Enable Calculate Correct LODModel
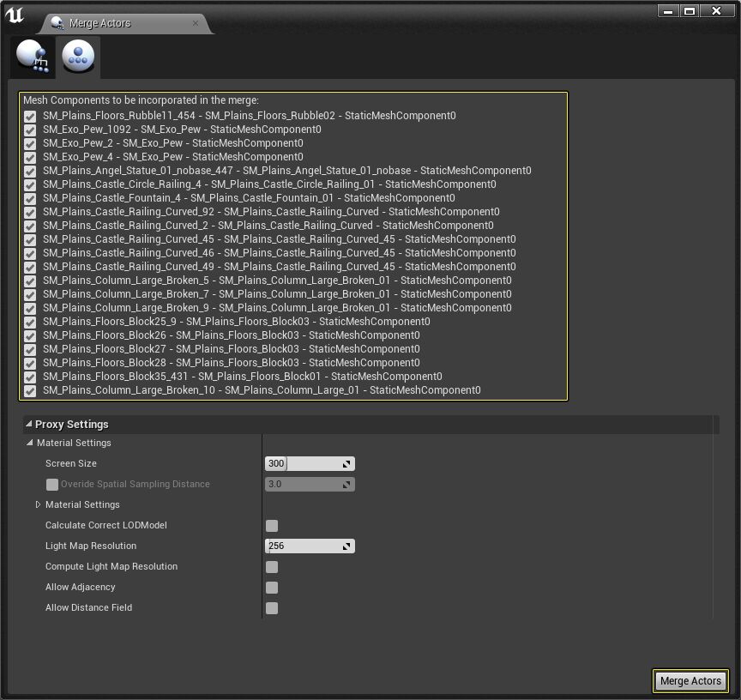The height and width of the screenshot is (700, 741). 272,525
